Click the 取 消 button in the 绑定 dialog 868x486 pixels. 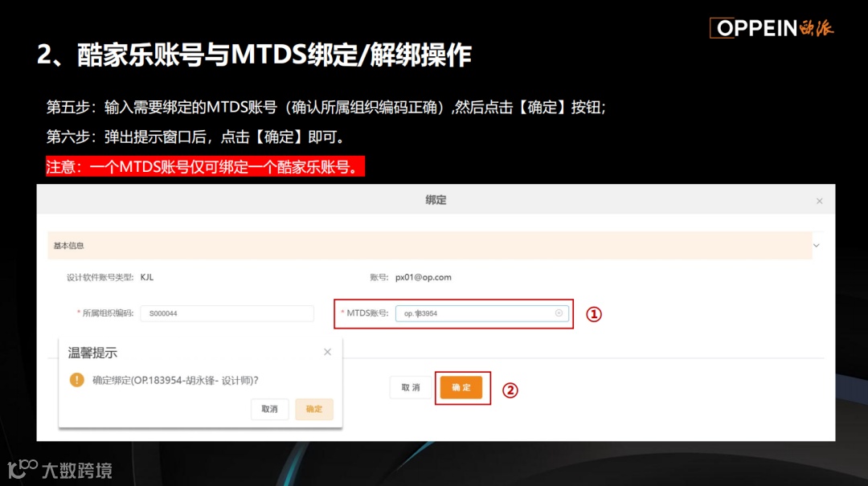tap(411, 387)
